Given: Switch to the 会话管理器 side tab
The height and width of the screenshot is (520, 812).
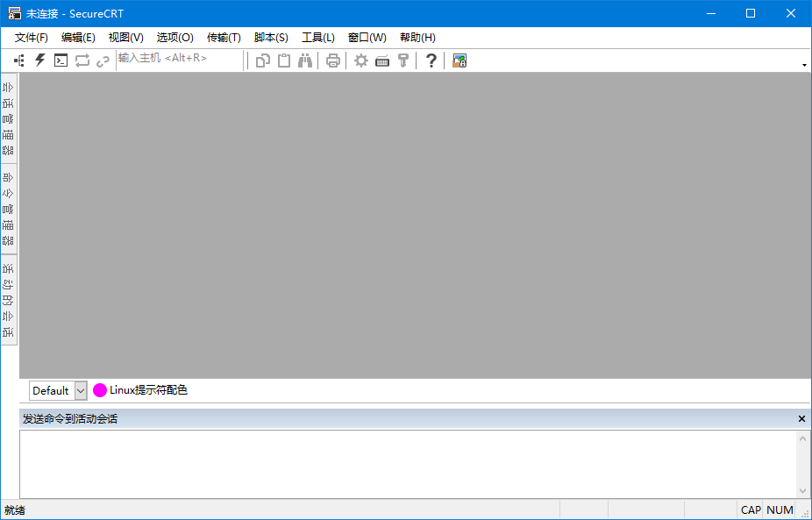Looking at the screenshot, I should pyautogui.click(x=9, y=118).
